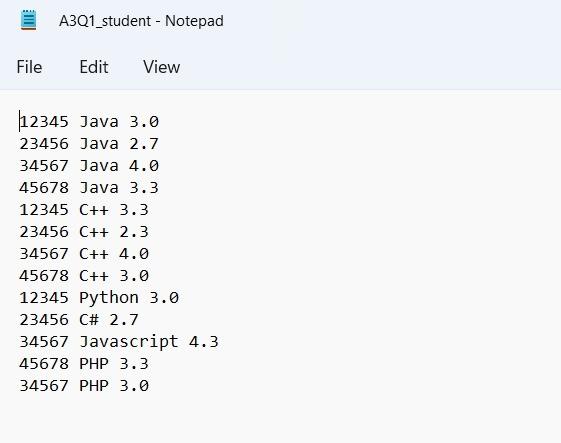Click the line '23456 C# 2.7'
This screenshot has height=443, width=561.
[x=79, y=320]
